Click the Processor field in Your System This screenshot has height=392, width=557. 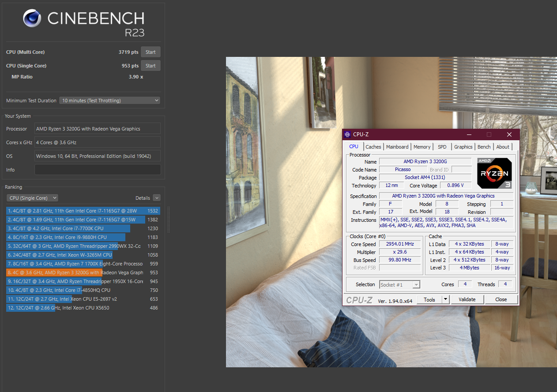tap(98, 129)
